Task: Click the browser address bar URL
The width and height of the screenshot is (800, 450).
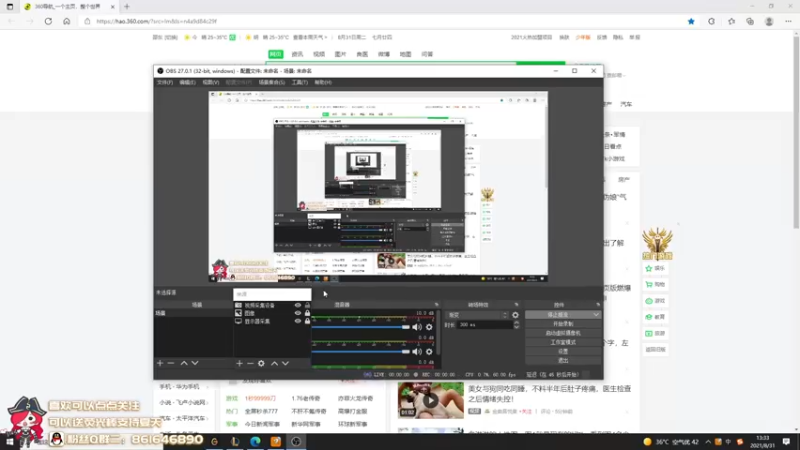Action: (157, 21)
